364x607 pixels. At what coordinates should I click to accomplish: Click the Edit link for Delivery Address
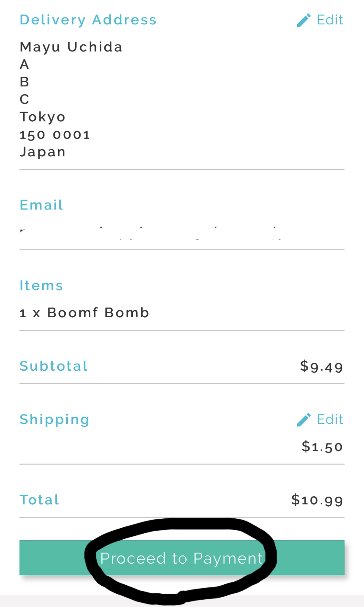point(329,20)
